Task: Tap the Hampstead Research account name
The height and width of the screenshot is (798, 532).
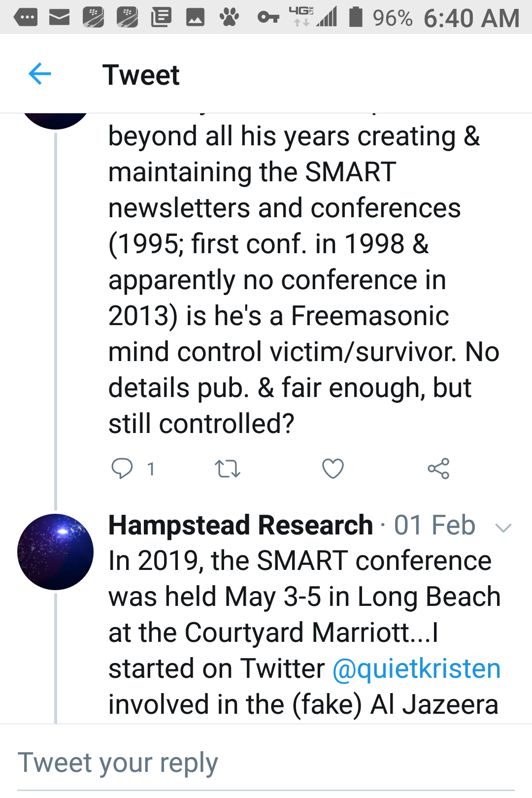Action: click(240, 525)
